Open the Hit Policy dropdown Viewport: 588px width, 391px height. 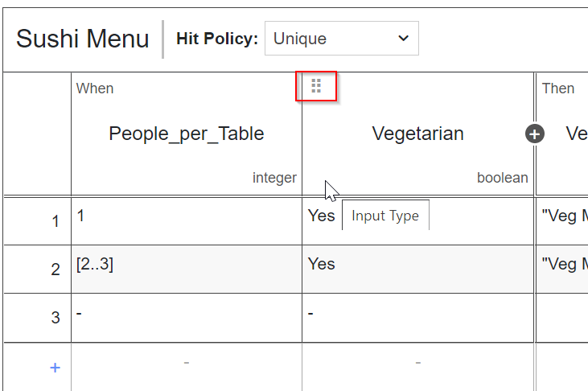tap(341, 39)
